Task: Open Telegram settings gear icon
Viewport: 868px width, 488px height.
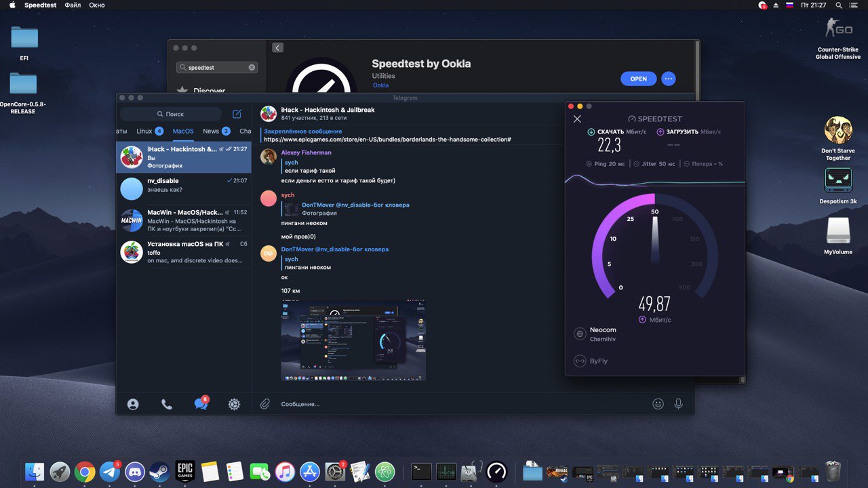Action: click(234, 404)
